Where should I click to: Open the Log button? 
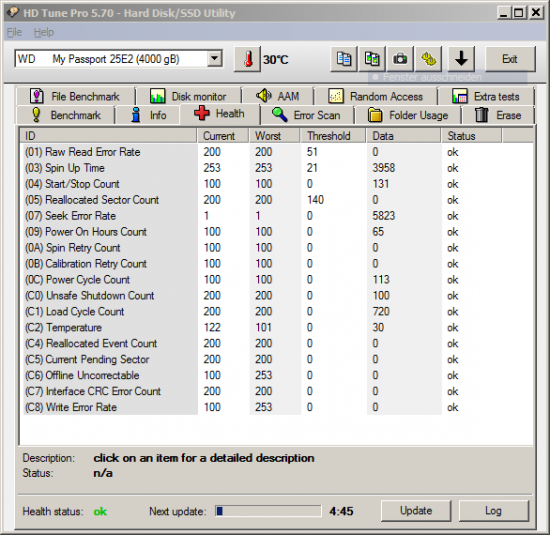[x=494, y=510]
